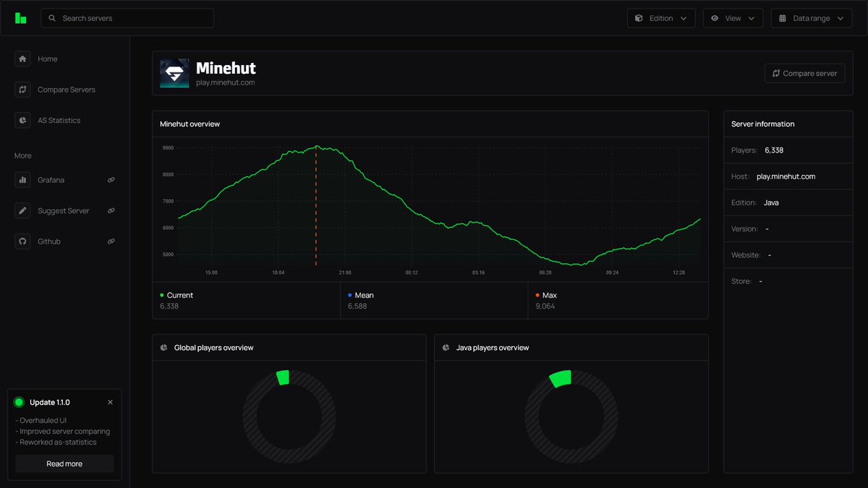This screenshot has height=488, width=868.
Task: Click the arrows icon in Compare server button
Action: point(776,73)
